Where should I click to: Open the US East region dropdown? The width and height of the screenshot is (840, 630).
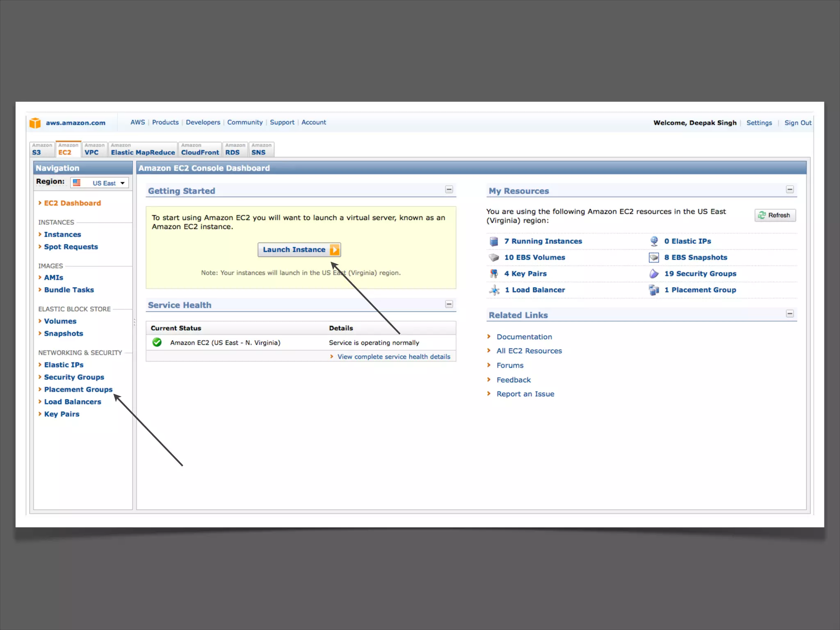100,183
